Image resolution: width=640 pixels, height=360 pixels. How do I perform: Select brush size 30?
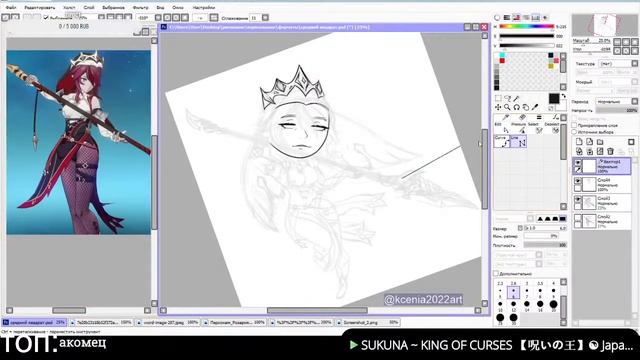513,318
